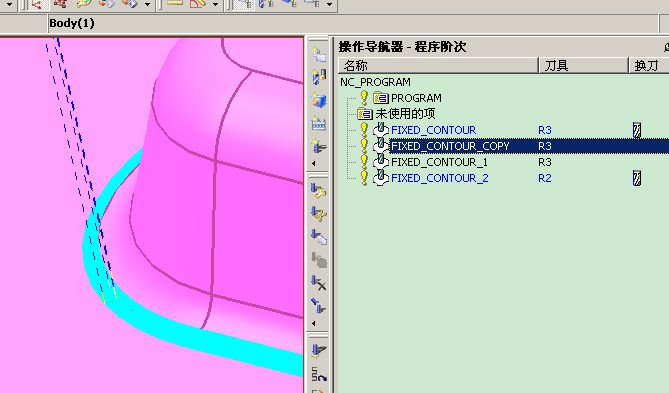The height and width of the screenshot is (393, 669).
Task: Click tool change icon in FIXED_CONTOUR_2 row
Action: coord(637,178)
